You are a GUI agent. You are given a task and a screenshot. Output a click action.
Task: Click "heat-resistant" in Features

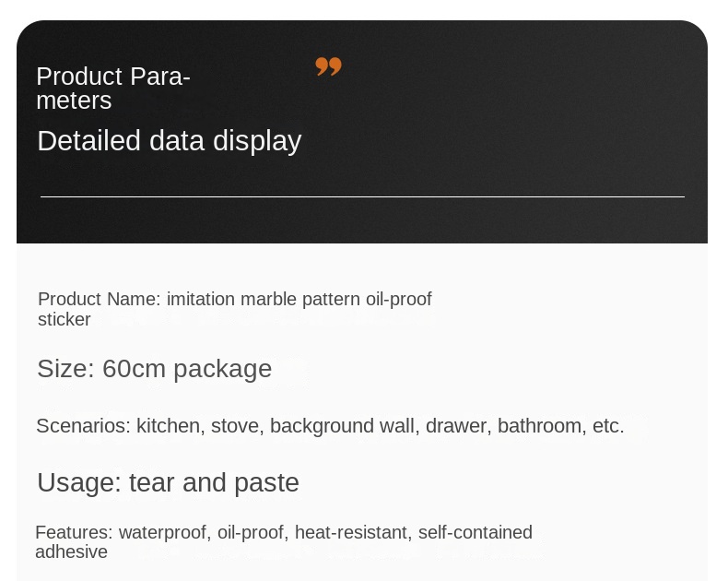click(x=350, y=532)
